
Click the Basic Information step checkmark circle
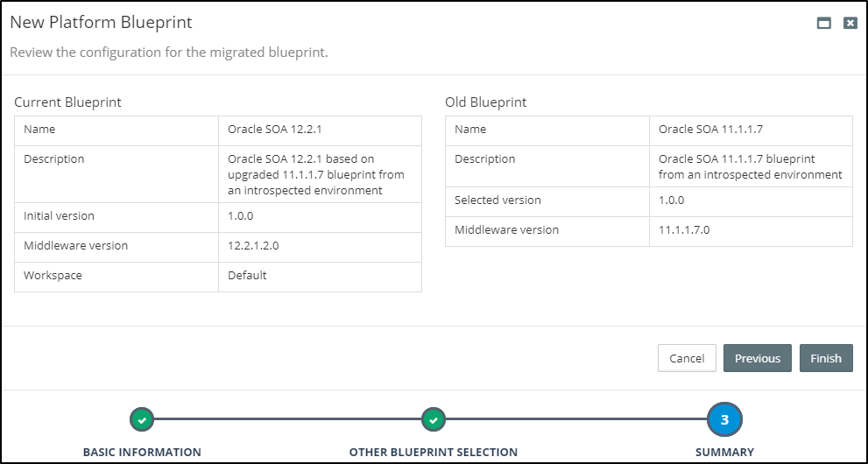point(142,420)
